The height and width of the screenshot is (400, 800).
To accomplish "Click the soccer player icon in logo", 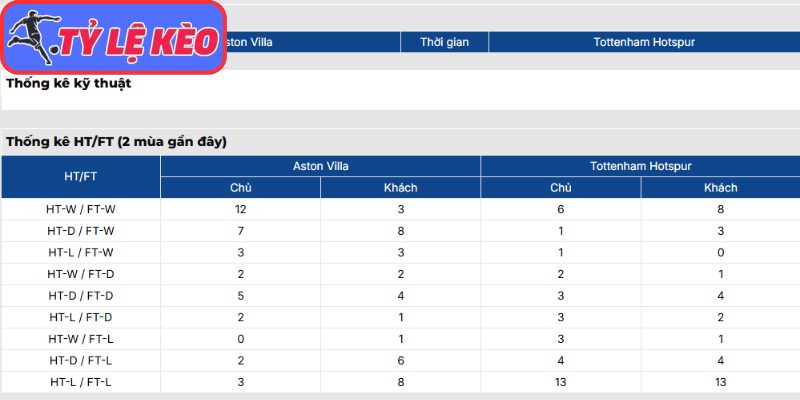I will coord(33,37).
